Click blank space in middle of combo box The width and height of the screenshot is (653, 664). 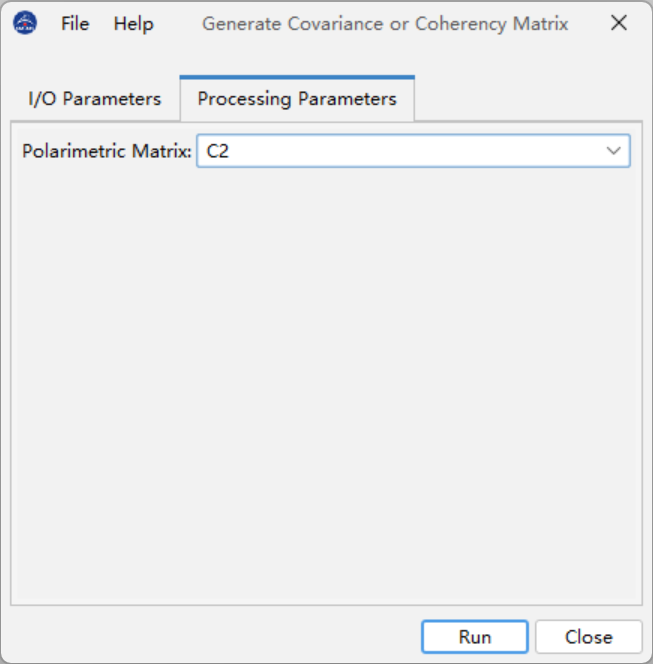point(410,151)
